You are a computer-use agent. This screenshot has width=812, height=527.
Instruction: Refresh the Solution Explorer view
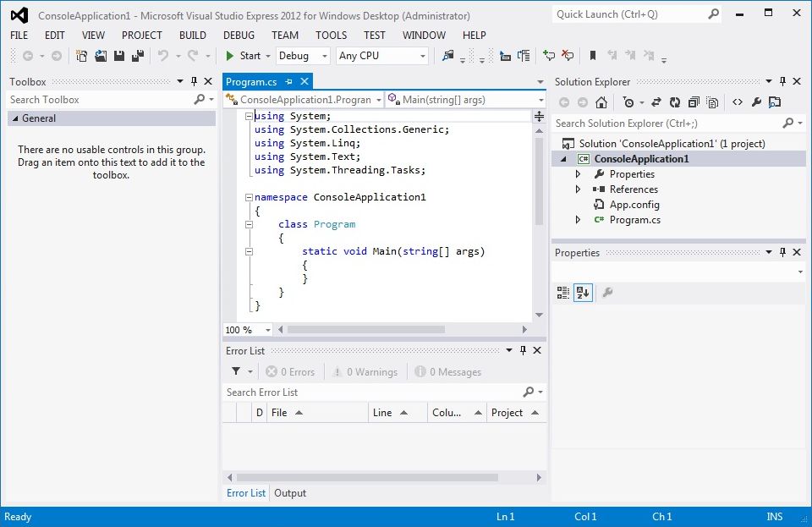674,102
